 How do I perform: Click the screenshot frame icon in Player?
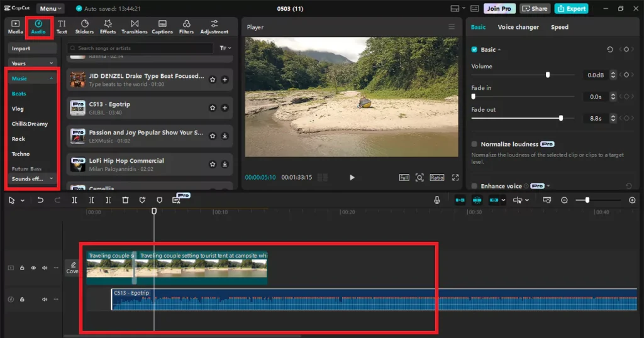[x=419, y=178]
